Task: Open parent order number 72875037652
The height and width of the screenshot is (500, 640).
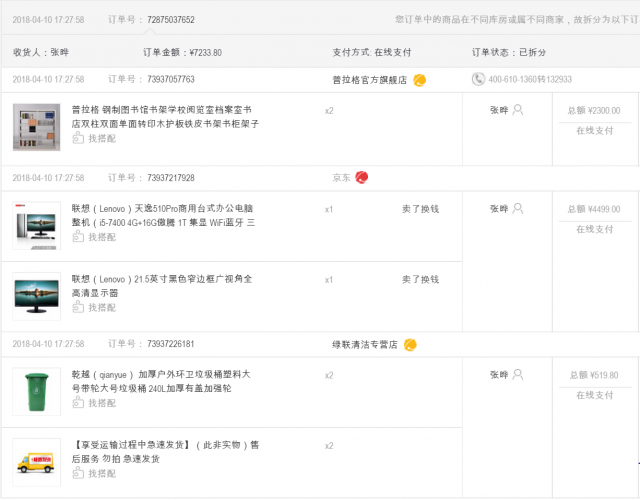Action: click(171, 20)
